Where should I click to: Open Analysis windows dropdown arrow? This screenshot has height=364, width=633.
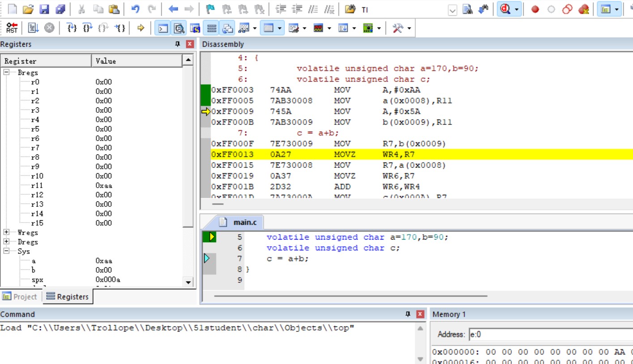point(329,28)
